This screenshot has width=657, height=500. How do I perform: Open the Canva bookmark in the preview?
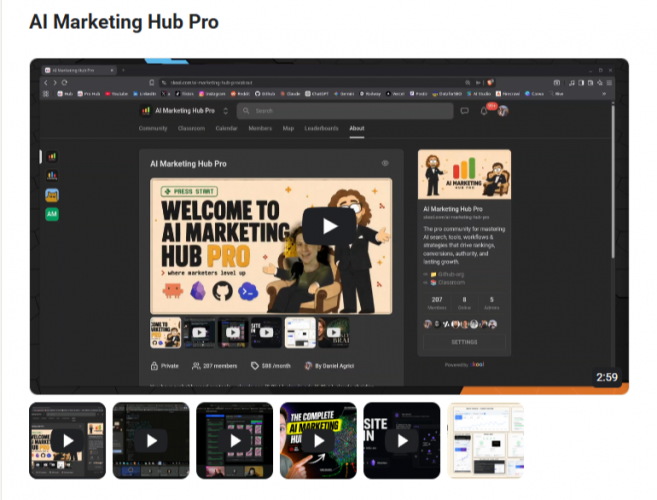(534, 94)
